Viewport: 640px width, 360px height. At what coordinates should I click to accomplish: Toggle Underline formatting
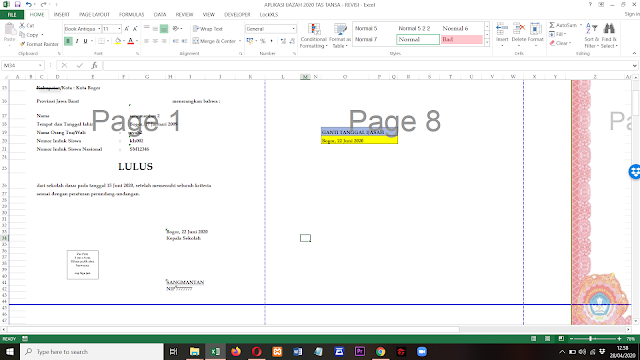click(x=85, y=41)
